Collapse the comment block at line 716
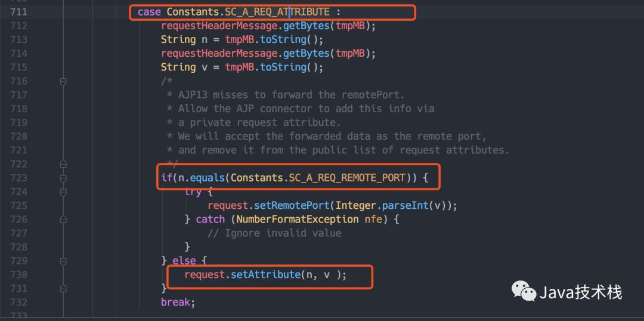The image size is (644, 321). 63,81
